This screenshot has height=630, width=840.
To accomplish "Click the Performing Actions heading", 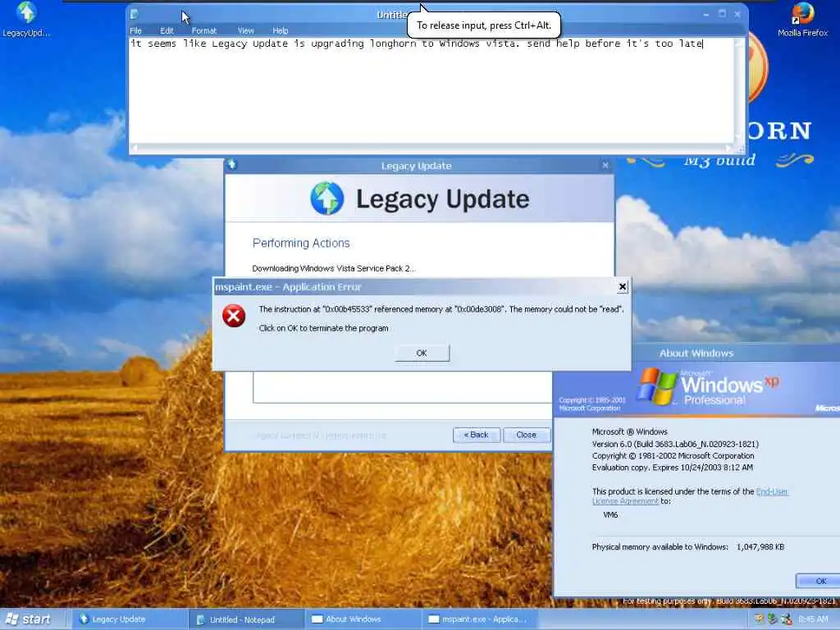I will pyautogui.click(x=301, y=243).
